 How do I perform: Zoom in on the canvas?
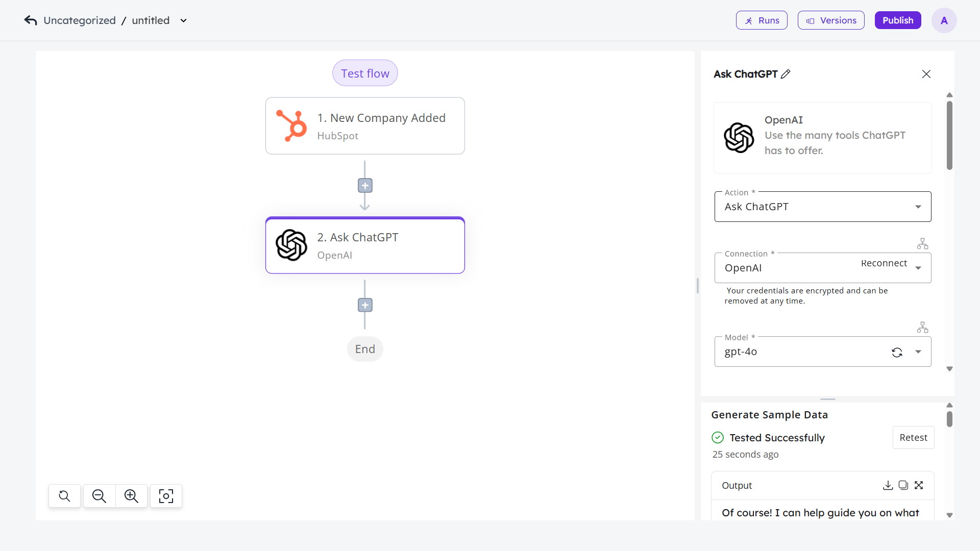tap(131, 496)
